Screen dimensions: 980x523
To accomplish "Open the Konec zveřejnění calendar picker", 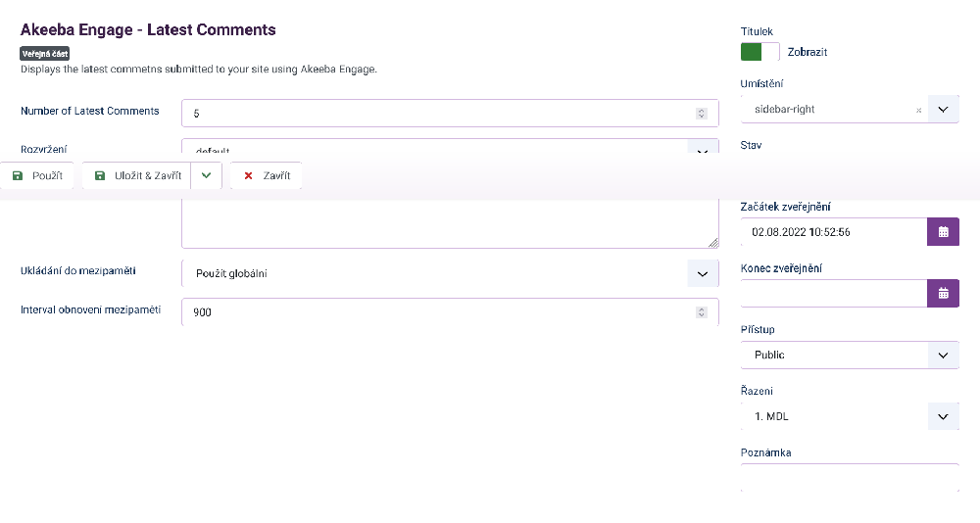I will [943, 293].
